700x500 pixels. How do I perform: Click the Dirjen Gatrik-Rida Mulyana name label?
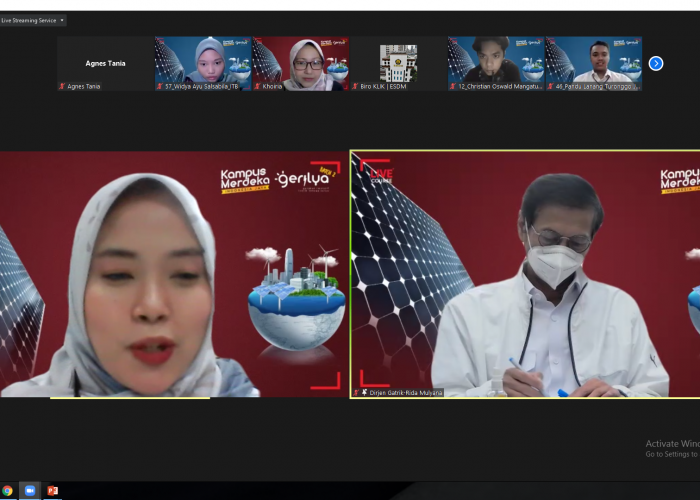click(x=406, y=392)
